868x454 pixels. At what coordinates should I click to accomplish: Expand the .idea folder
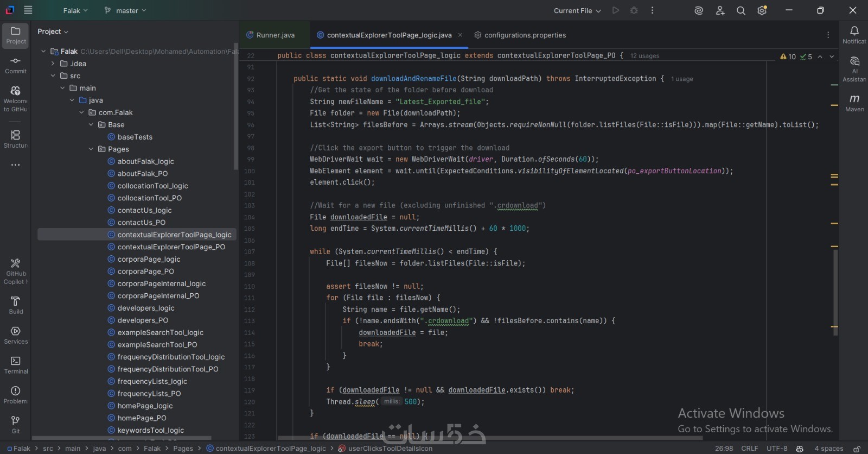[x=53, y=64]
